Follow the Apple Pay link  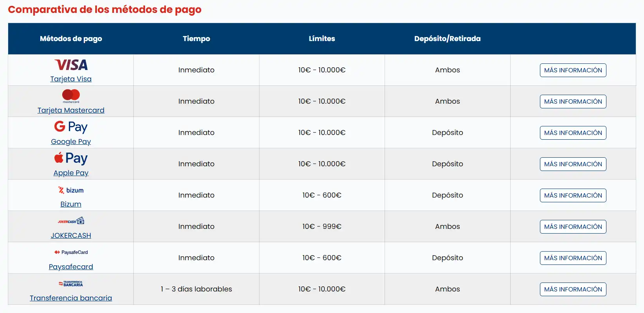click(71, 173)
